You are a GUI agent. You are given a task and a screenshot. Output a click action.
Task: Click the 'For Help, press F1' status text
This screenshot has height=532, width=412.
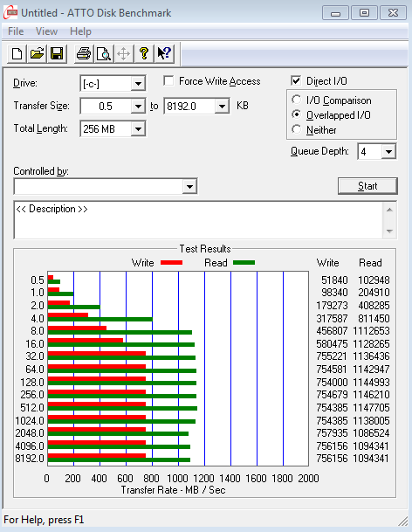[x=44, y=520]
